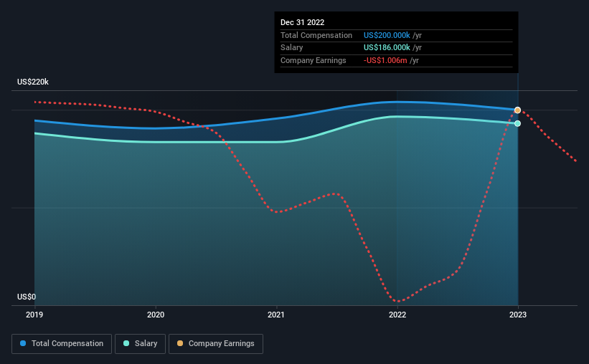Click the US$200.000k total compensation value
The height and width of the screenshot is (364, 589).
point(387,35)
